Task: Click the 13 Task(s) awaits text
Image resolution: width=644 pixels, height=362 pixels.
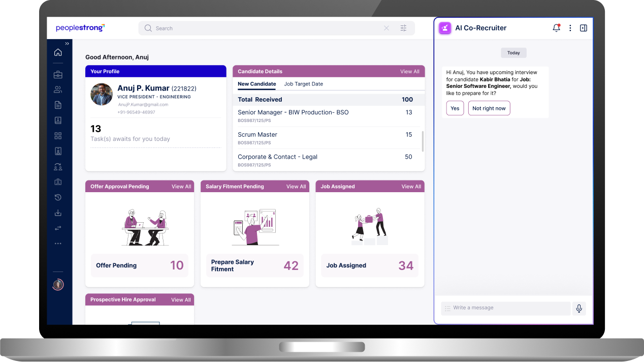Action: coord(130,133)
